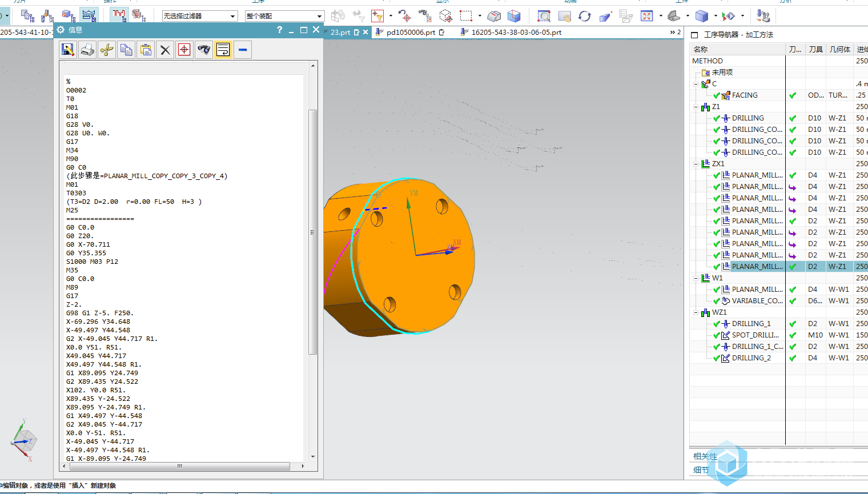Select the METHOD root row
The width and height of the screenshot is (868, 494).
tap(708, 61)
